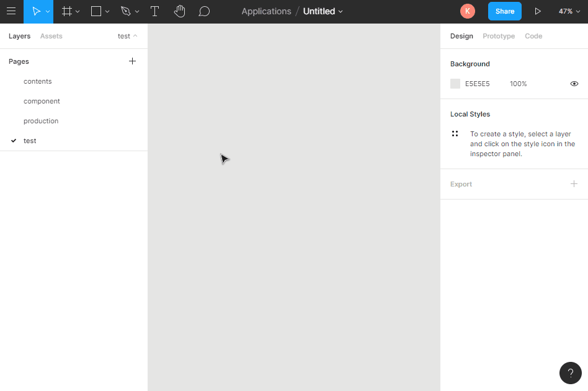Open the 47% zoom dropdown
588x391 pixels.
coord(569,11)
